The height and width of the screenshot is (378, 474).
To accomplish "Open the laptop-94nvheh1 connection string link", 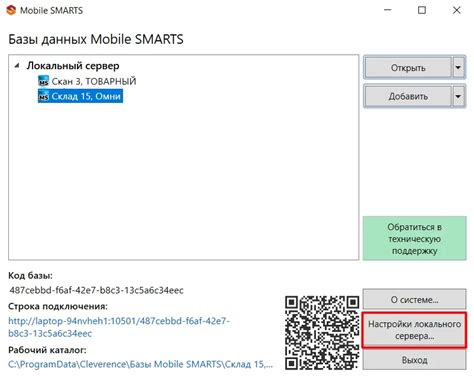I will pos(119,327).
